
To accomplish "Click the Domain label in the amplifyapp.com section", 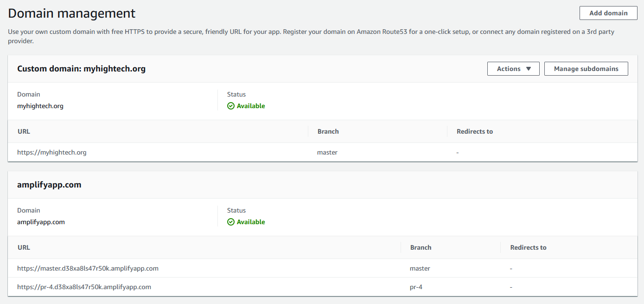I will click(29, 210).
